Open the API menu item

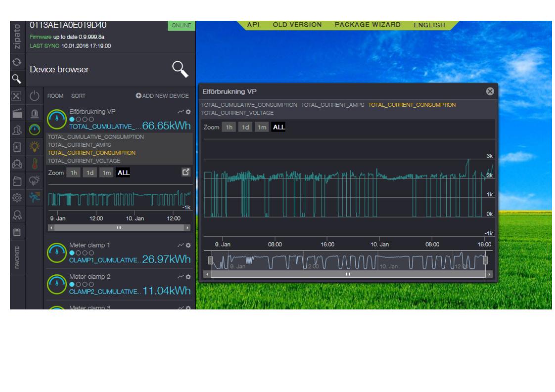[x=253, y=25]
